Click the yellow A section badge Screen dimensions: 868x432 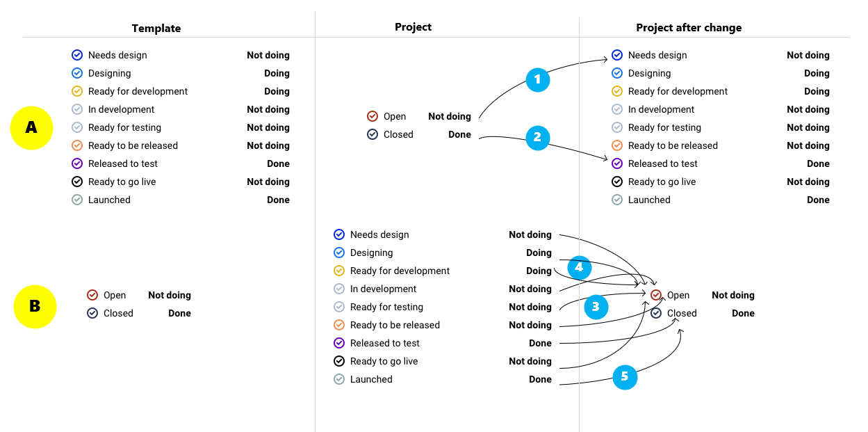(31, 128)
